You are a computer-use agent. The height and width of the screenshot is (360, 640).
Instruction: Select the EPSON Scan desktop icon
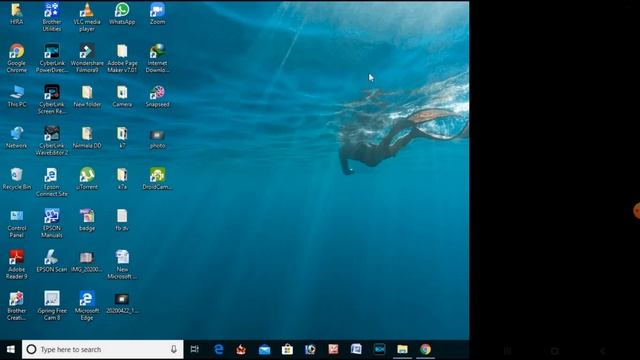[52, 261]
